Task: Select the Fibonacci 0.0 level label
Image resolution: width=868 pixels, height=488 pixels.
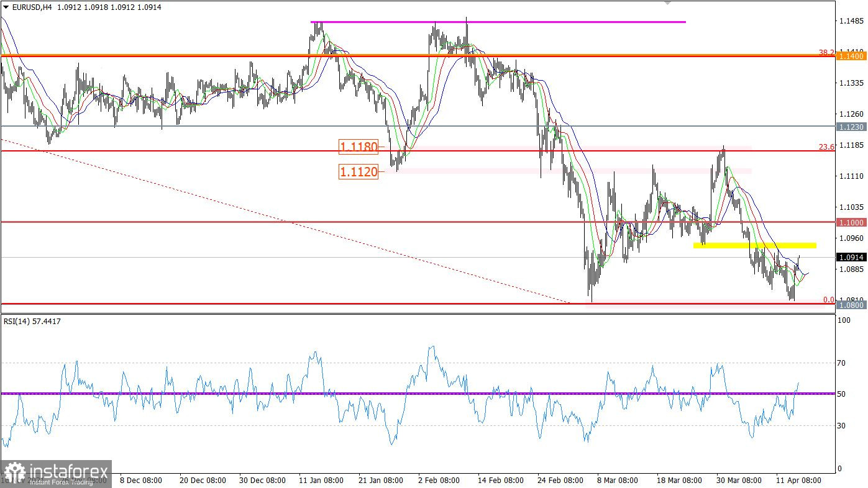Action: point(829,300)
